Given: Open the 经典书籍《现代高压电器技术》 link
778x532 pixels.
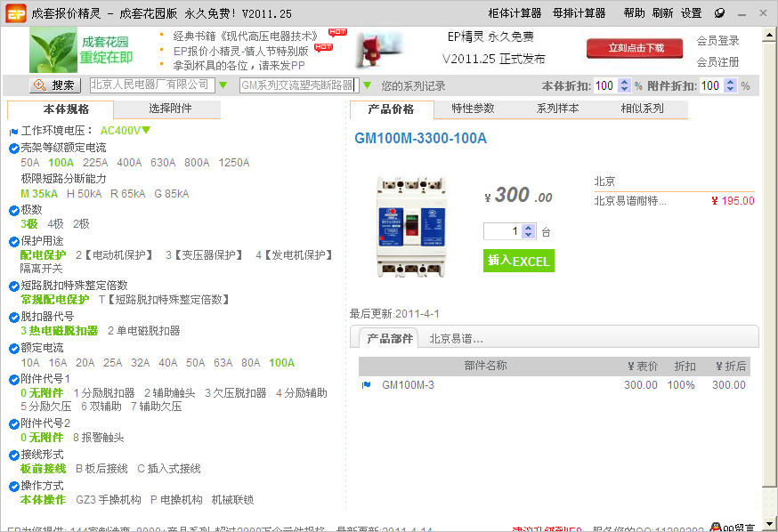Looking at the screenshot, I should coord(245,36).
